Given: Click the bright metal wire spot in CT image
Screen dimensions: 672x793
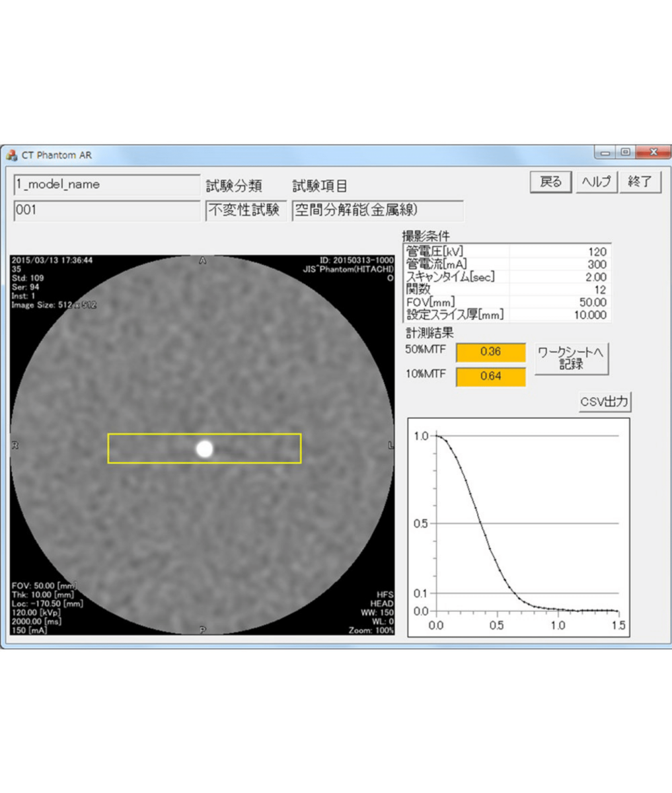Looking at the screenshot, I should coord(205,449).
